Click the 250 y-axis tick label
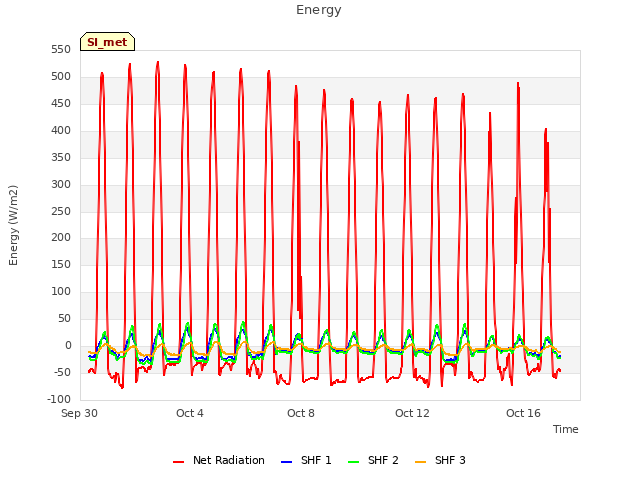The height and width of the screenshot is (480, 640). [61, 211]
